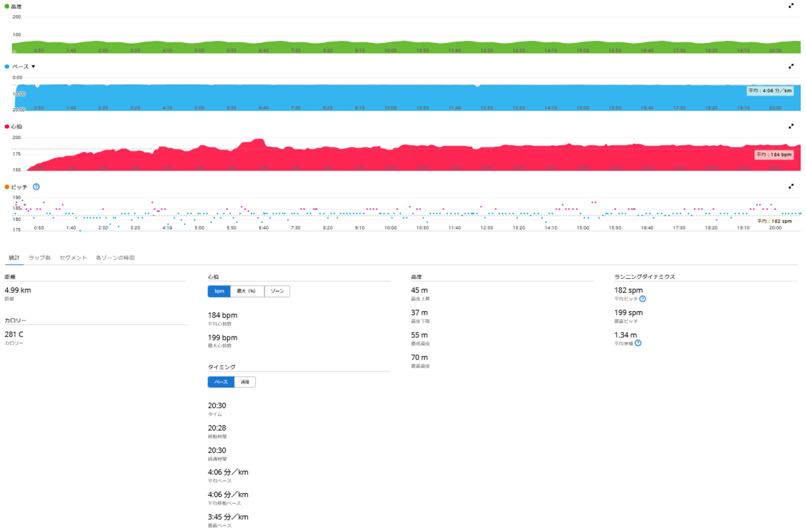Screen dimensions: 806x532
Task: Click the green 高度 legend dot
Action: [x=7, y=6]
